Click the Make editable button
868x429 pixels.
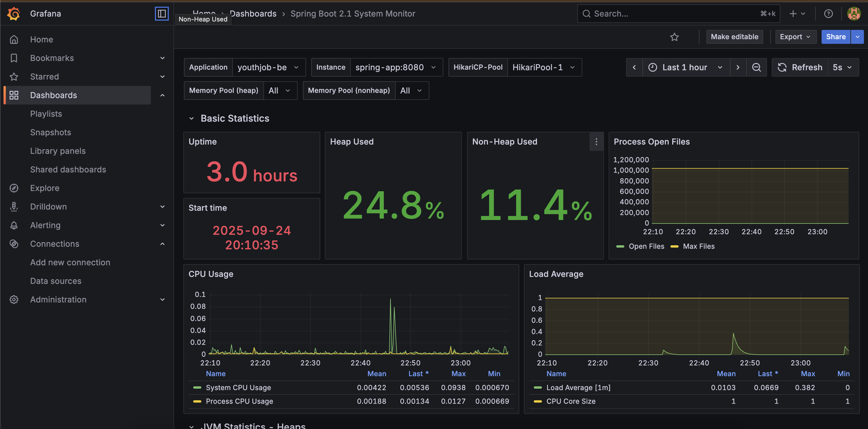[x=734, y=37]
